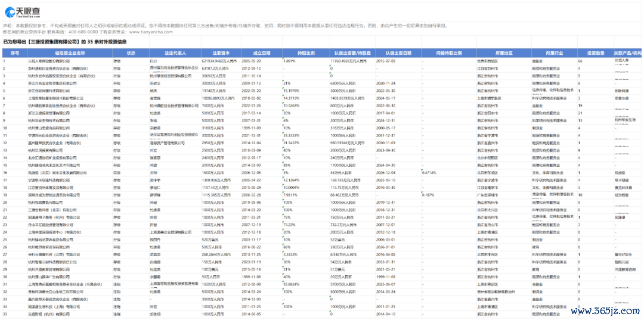Click the 所属行业 column header
This screenshot has width=644, height=320.
tap(553, 54)
